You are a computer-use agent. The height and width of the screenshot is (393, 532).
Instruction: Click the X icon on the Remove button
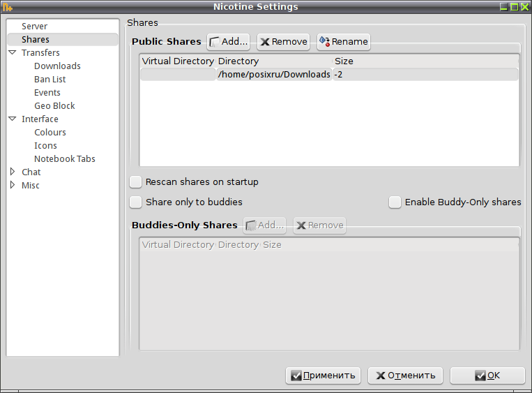pyautogui.click(x=265, y=42)
